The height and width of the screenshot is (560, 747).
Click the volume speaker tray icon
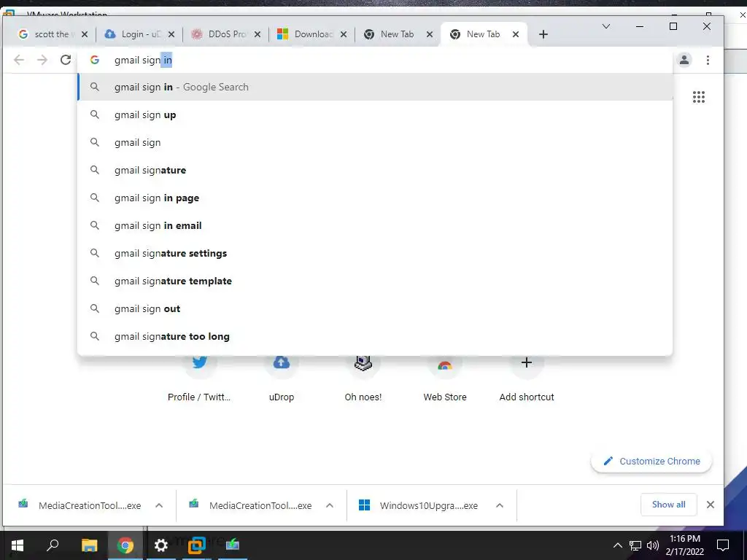tap(653, 545)
